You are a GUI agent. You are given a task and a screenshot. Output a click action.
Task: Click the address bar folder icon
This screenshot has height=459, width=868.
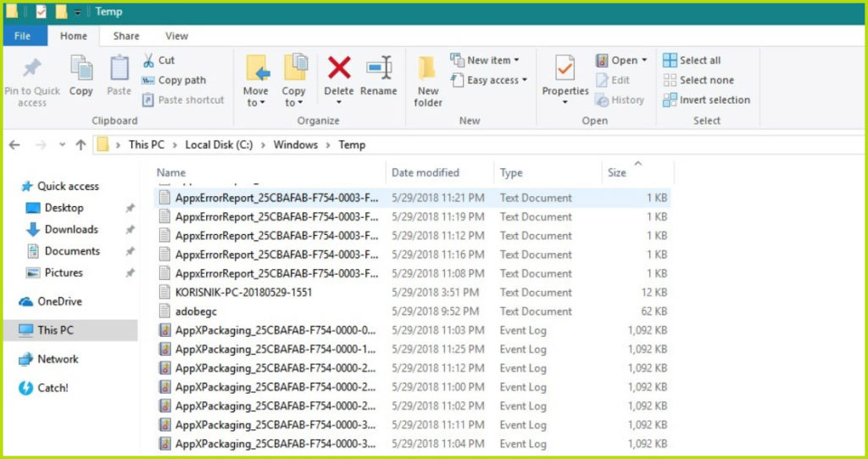[103, 145]
